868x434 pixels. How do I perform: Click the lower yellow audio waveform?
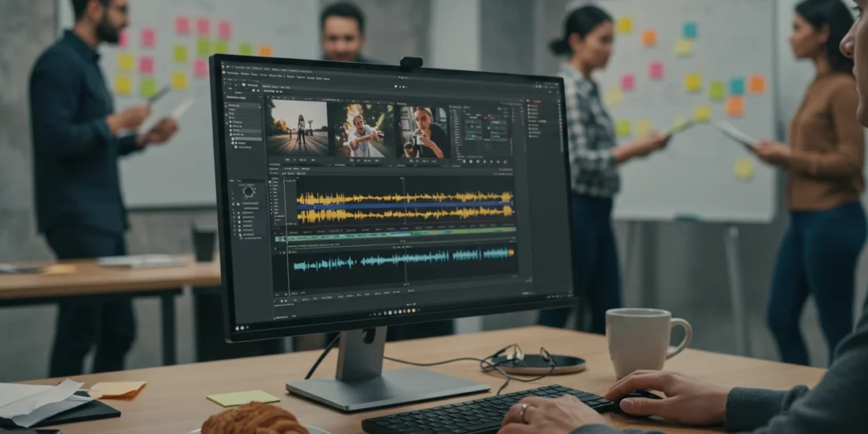[405, 213]
